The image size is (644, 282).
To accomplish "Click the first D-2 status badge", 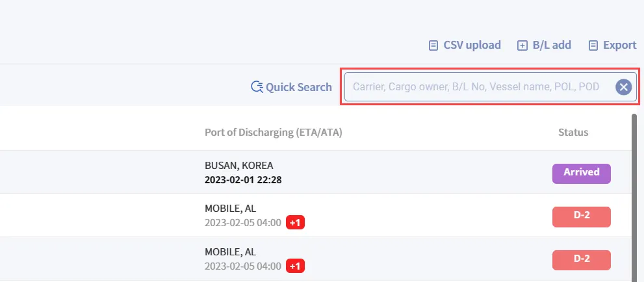I will (581, 217).
